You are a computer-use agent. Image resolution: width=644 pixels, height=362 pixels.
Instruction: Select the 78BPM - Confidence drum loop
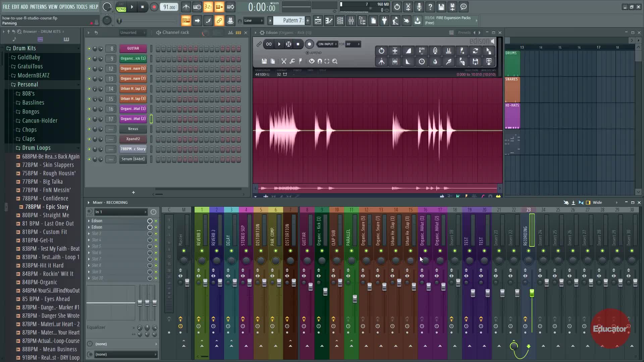pyautogui.click(x=45, y=198)
